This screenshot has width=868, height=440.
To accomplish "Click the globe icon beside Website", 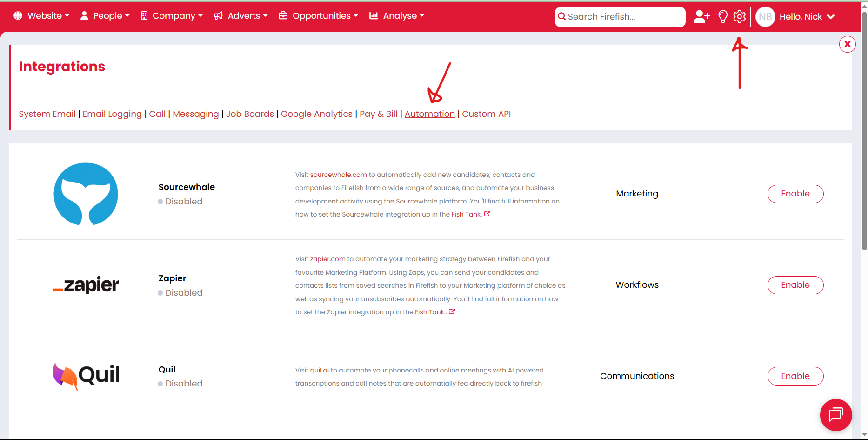I will tap(18, 15).
